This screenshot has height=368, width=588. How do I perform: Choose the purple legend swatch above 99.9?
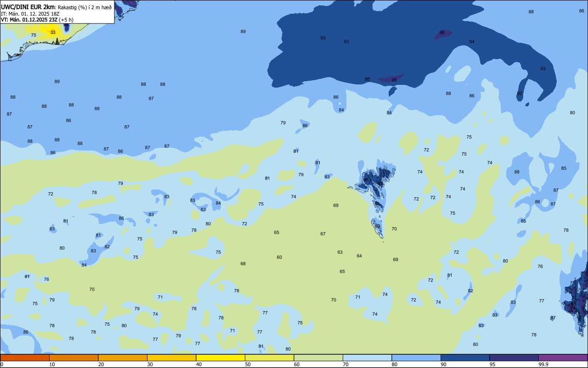point(563,357)
